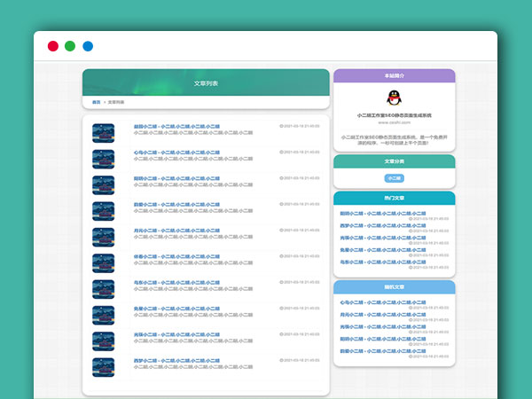Click 文章列表 in the breadcrumb trail
532x399 pixels.
click(x=116, y=102)
